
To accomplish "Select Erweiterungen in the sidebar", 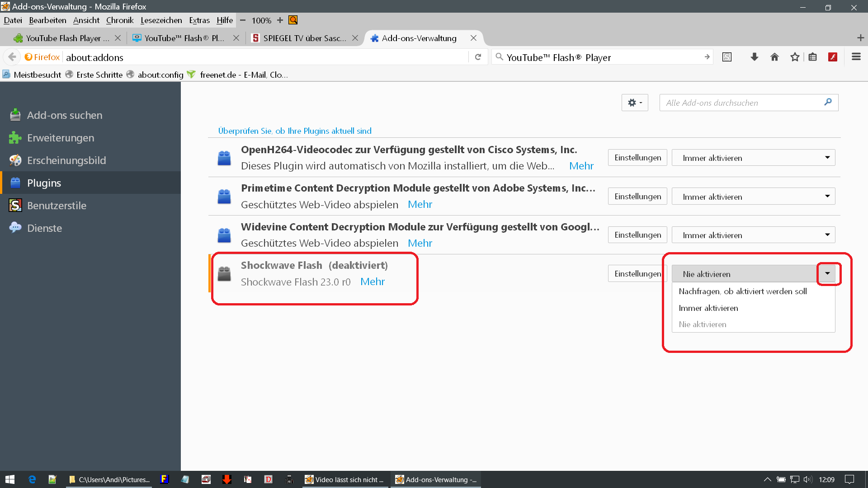I will pos(61,138).
